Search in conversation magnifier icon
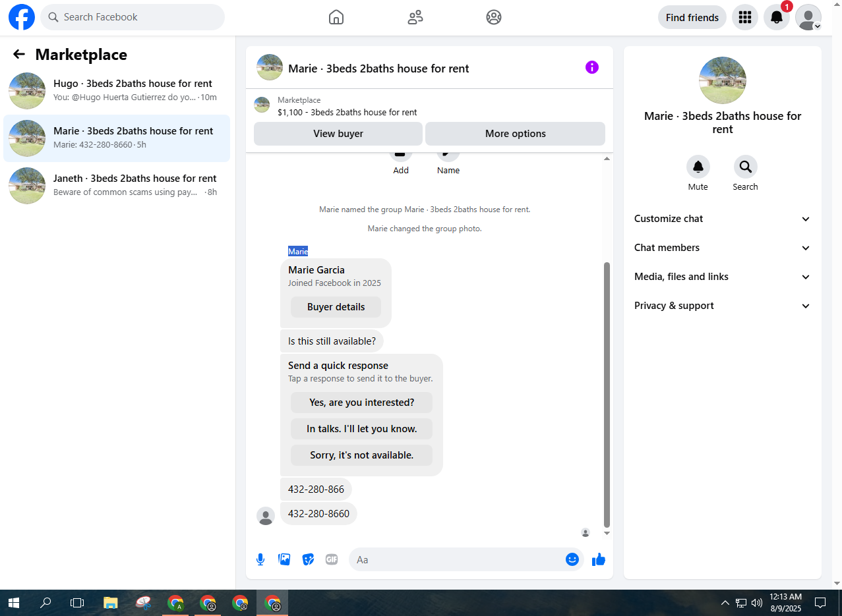842x616 pixels. pos(746,167)
